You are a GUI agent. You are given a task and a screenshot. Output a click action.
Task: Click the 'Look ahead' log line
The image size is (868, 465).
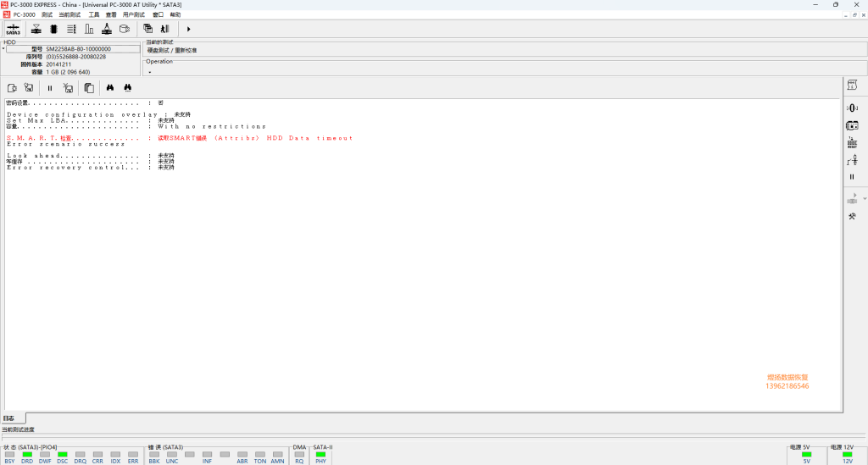[90, 156]
